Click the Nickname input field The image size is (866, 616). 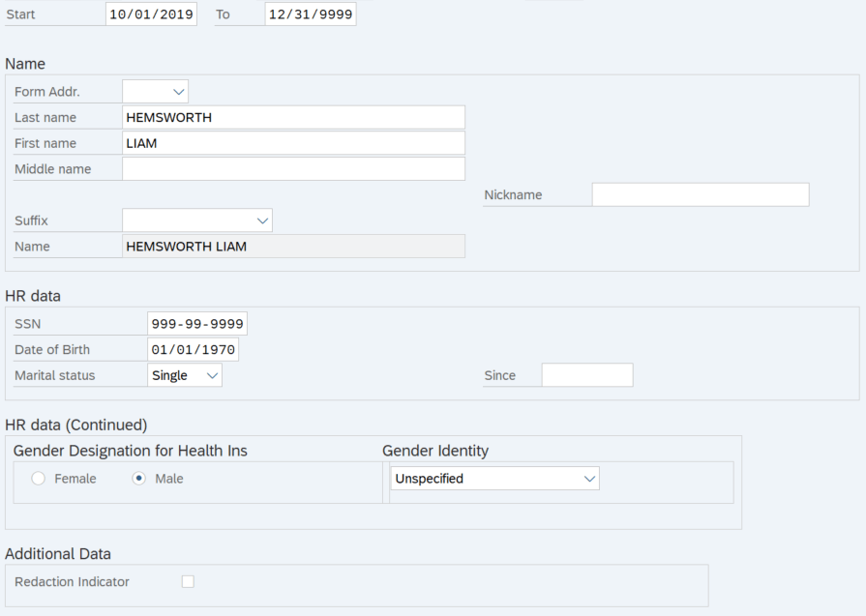click(x=700, y=193)
